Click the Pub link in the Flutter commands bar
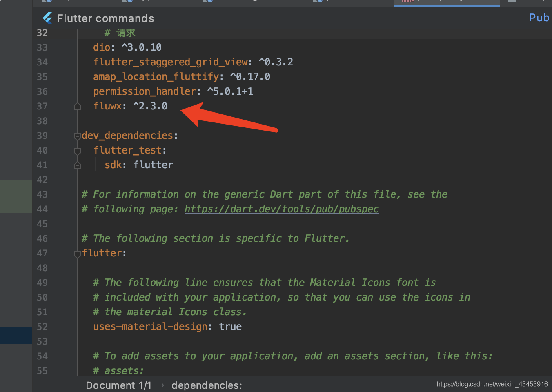The height and width of the screenshot is (392, 552). click(x=539, y=18)
